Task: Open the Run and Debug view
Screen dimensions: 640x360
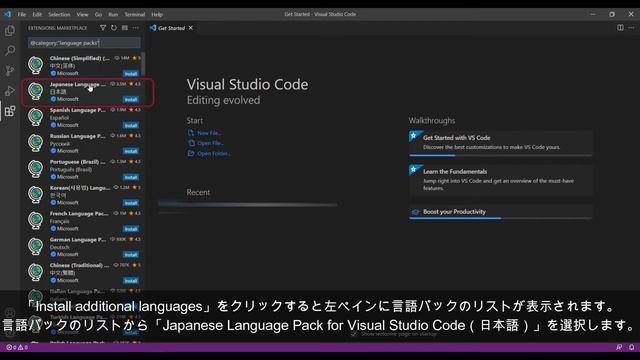Action: click(10, 91)
